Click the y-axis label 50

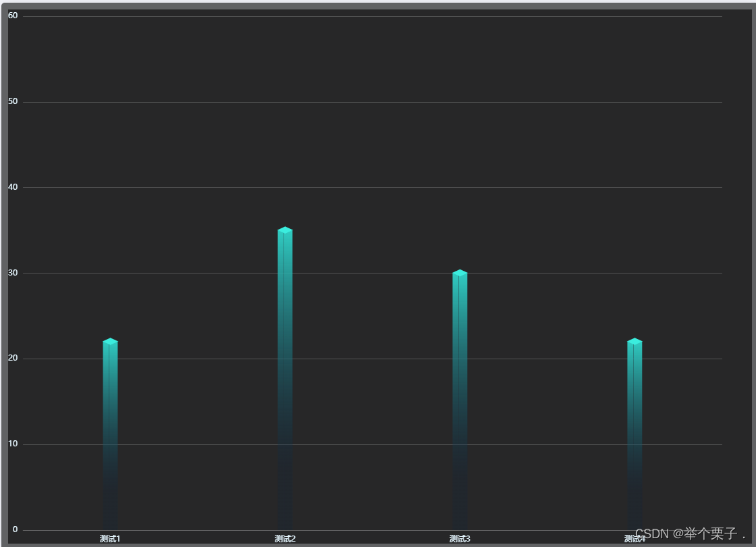pyautogui.click(x=13, y=101)
